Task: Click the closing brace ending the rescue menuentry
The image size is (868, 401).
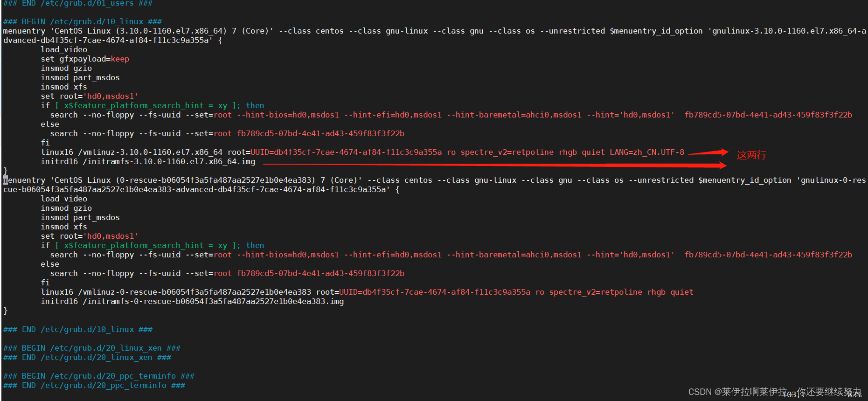Action: [6, 311]
